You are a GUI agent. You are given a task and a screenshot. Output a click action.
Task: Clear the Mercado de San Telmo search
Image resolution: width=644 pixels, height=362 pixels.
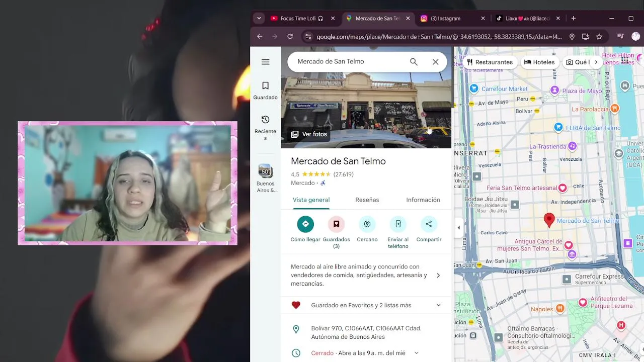(436, 62)
